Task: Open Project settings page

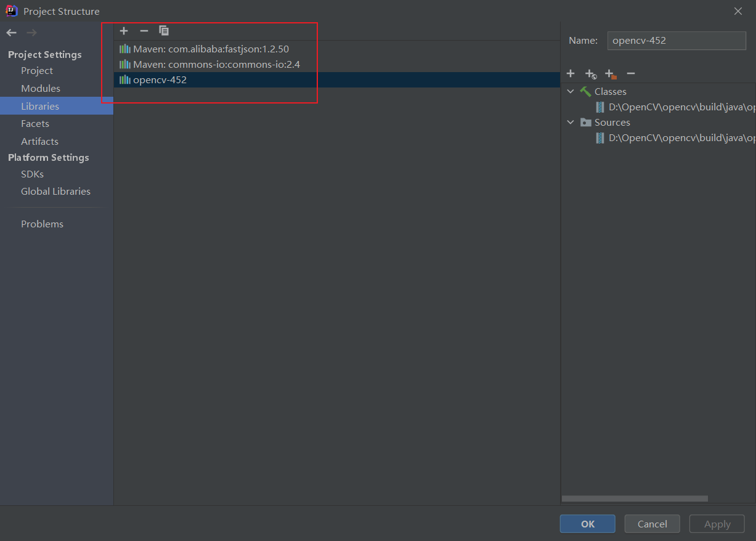Action: point(37,70)
